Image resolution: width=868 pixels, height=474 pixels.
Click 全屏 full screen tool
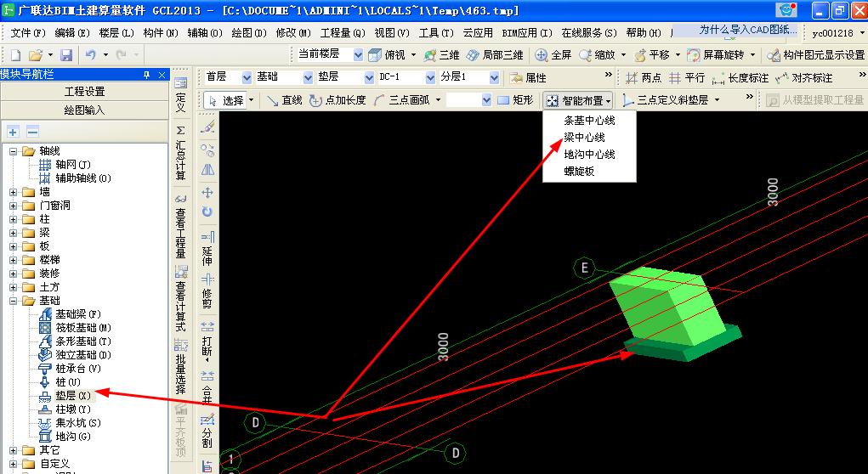coord(553,54)
